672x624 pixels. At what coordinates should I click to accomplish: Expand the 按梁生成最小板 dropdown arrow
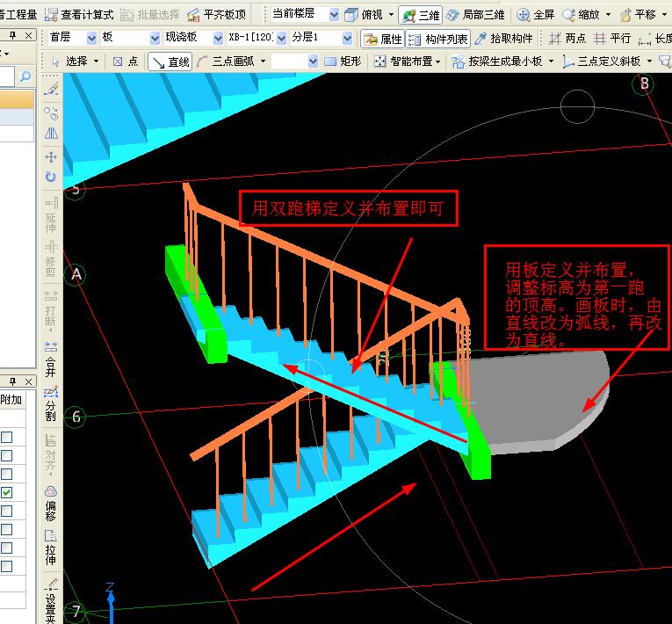click(x=551, y=62)
